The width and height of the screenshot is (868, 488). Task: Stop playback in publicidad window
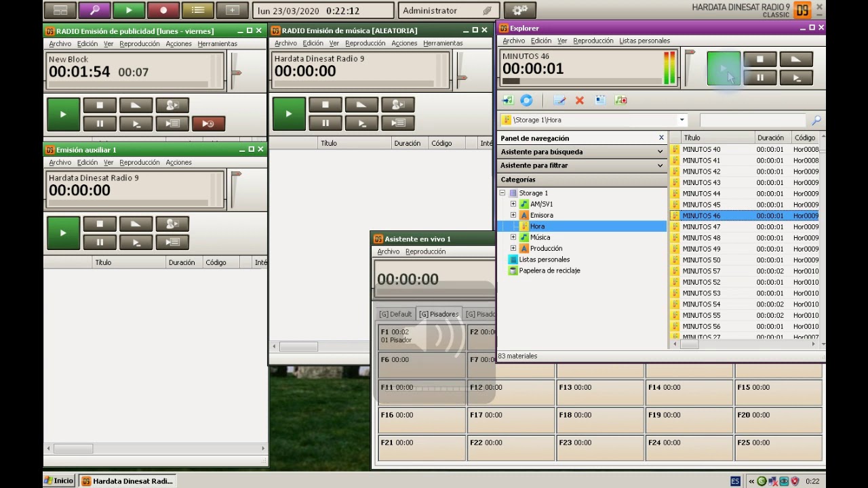(100, 105)
